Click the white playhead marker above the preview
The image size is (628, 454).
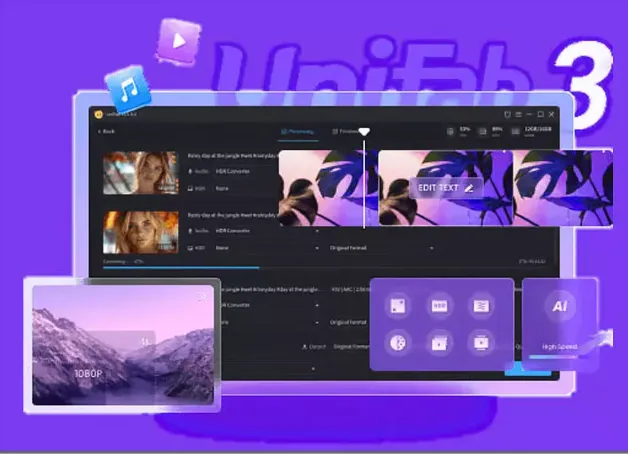pos(364,132)
